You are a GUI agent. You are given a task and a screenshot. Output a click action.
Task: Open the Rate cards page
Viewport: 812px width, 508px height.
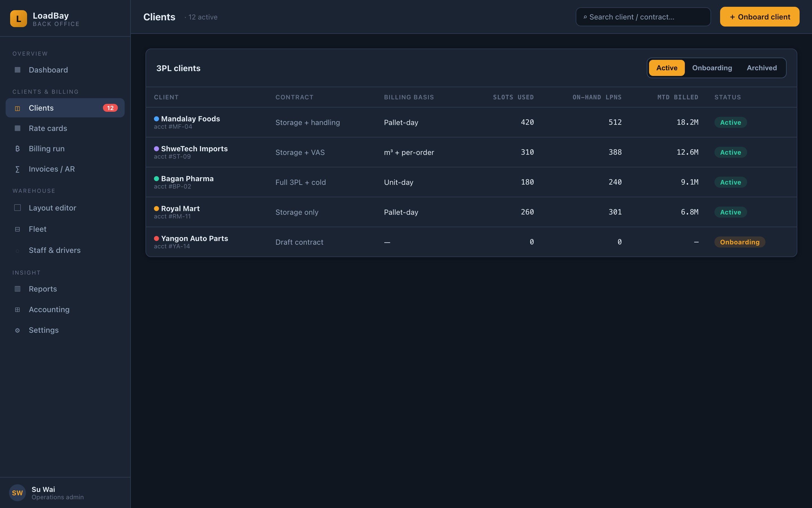[65, 128]
